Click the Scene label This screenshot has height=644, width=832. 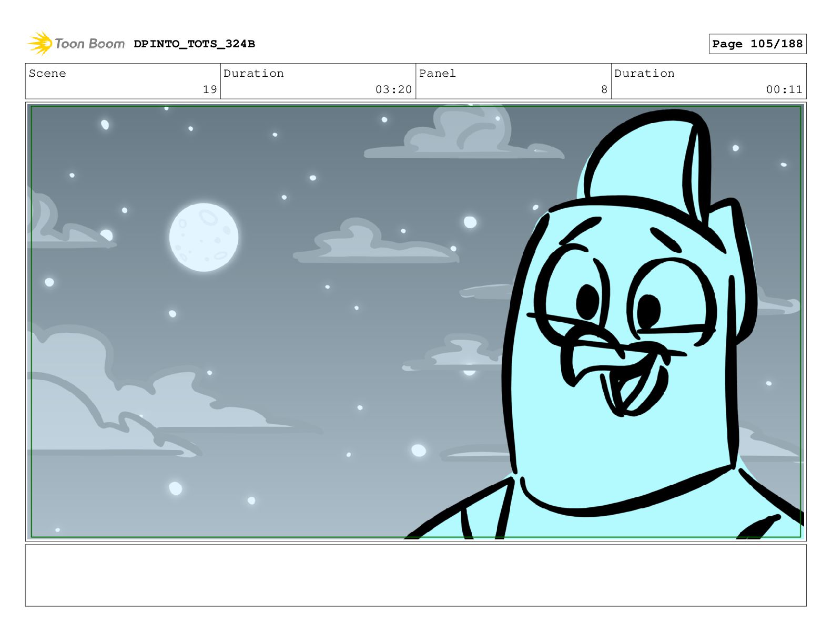[47, 74]
